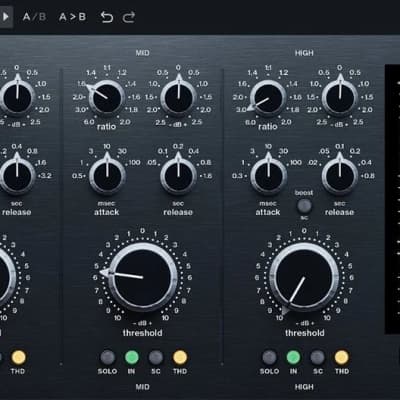Click the HIGH band gain dB knob
400x400 pixels.
point(340,98)
